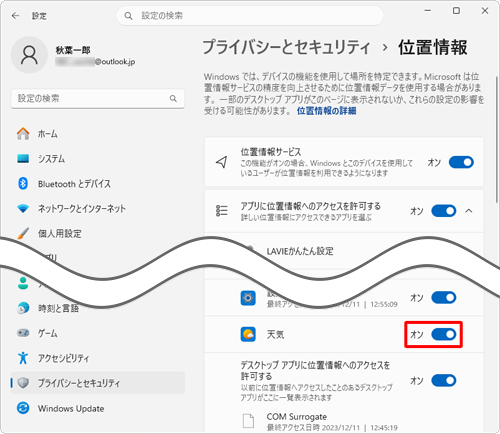Click the gaming controller icon
The width and height of the screenshot is (500, 434).
tap(23, 333)
